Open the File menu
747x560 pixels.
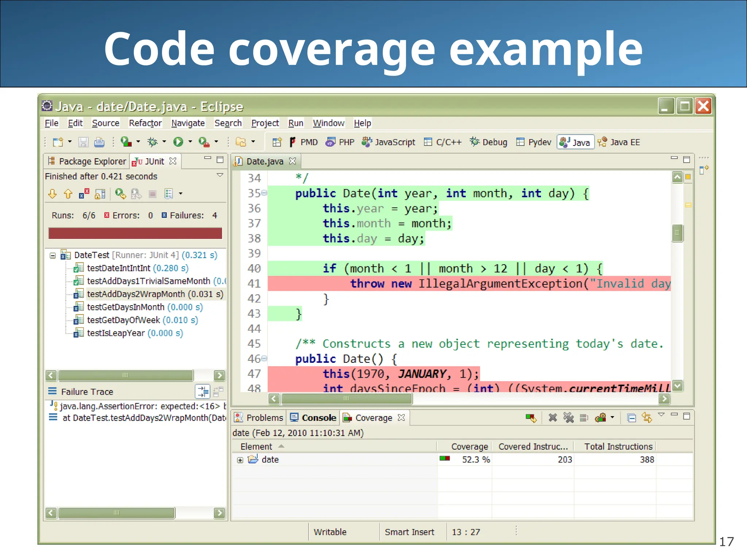(51, 123)
